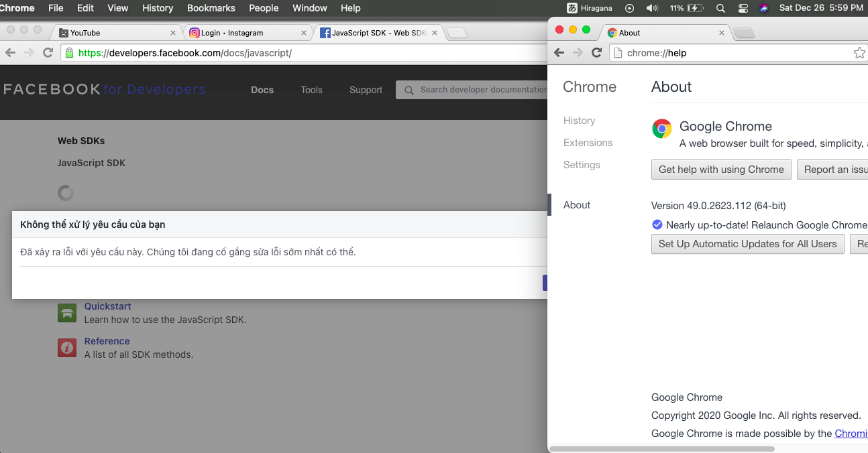Click the Quickstart green icon
The width and height of the screenshot is (868, 453).
pos(67,312)
